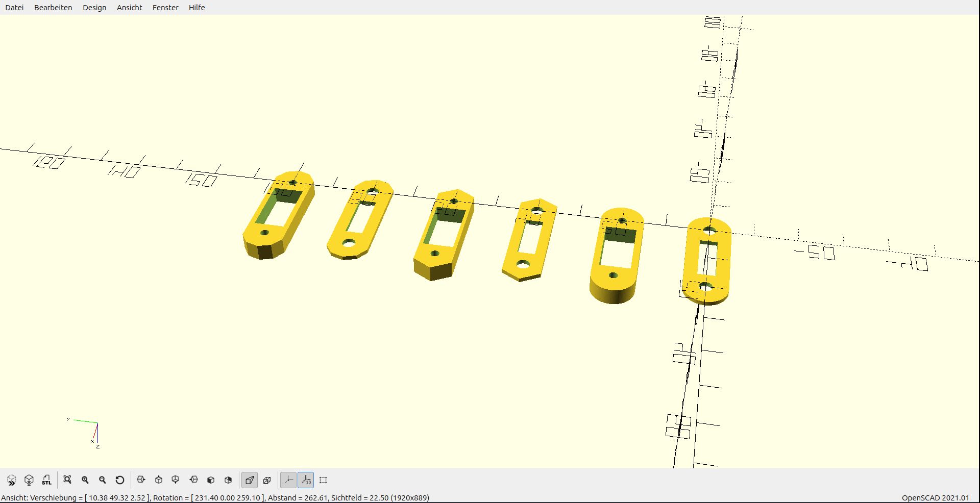This screenshot has height=503, width=980.
Task: Enable Perspective projection
Action: pyautogui.click(x=250, y=480)
